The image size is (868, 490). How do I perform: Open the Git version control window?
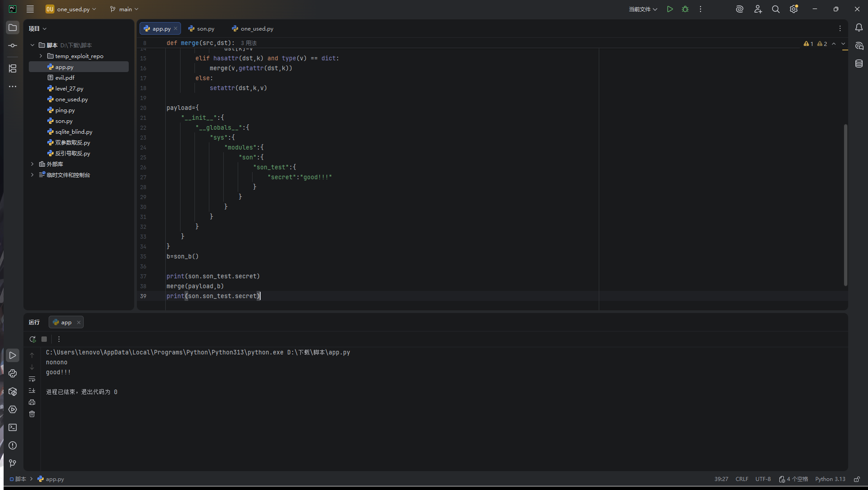tap(13, 463)
